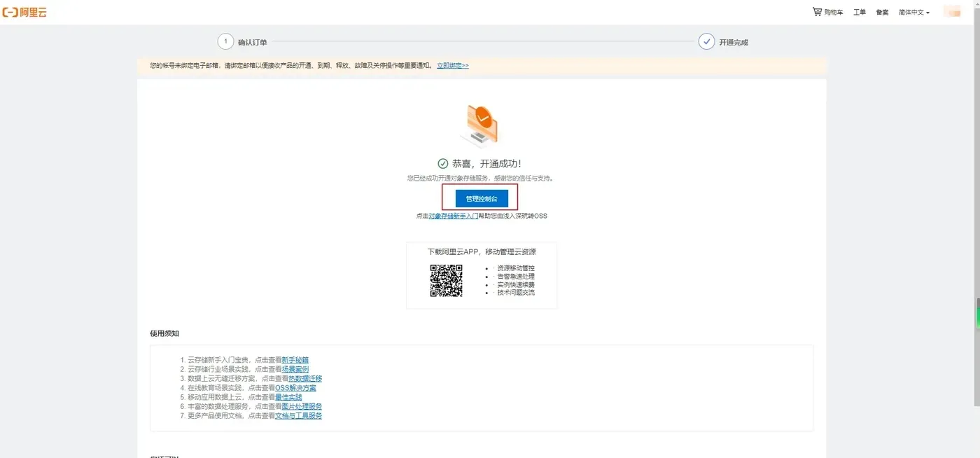Open the shopping cart icon
This screenshot has width=980, height=458.
tap(817, 12)
